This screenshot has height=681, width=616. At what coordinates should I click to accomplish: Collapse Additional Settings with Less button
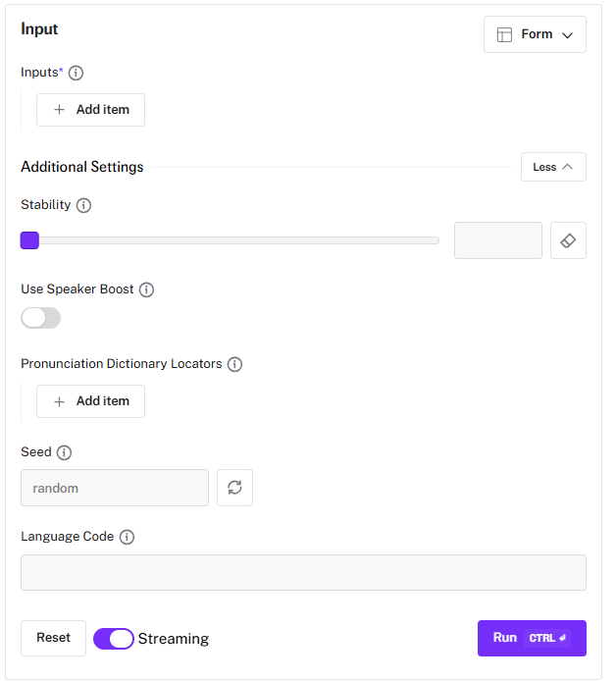tap(553, 167)
